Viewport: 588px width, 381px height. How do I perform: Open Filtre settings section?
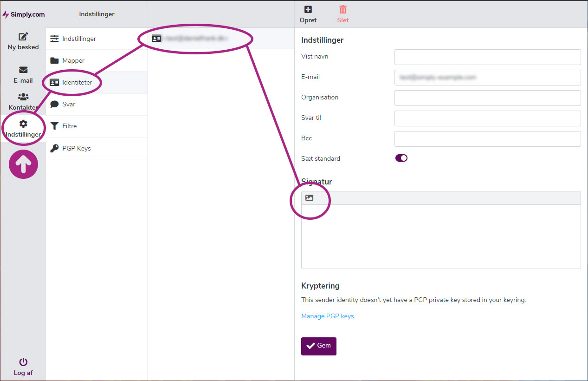(x=70, y=126)
